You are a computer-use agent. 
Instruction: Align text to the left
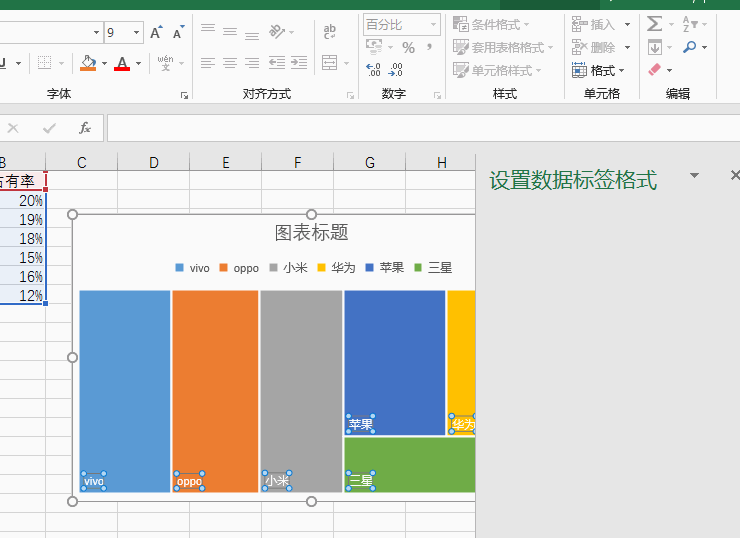[208, 63]
